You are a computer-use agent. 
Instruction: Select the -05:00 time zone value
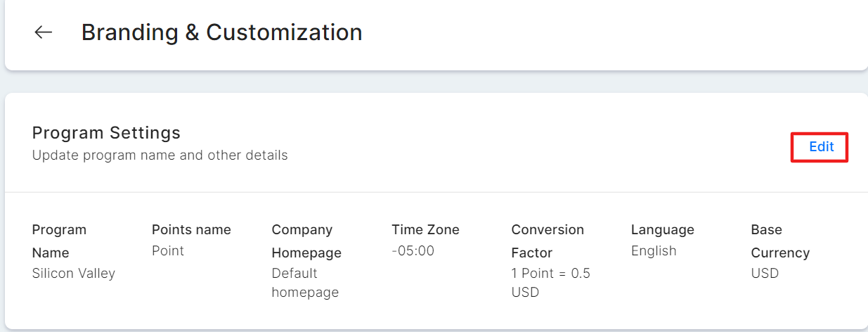(413, 251)
